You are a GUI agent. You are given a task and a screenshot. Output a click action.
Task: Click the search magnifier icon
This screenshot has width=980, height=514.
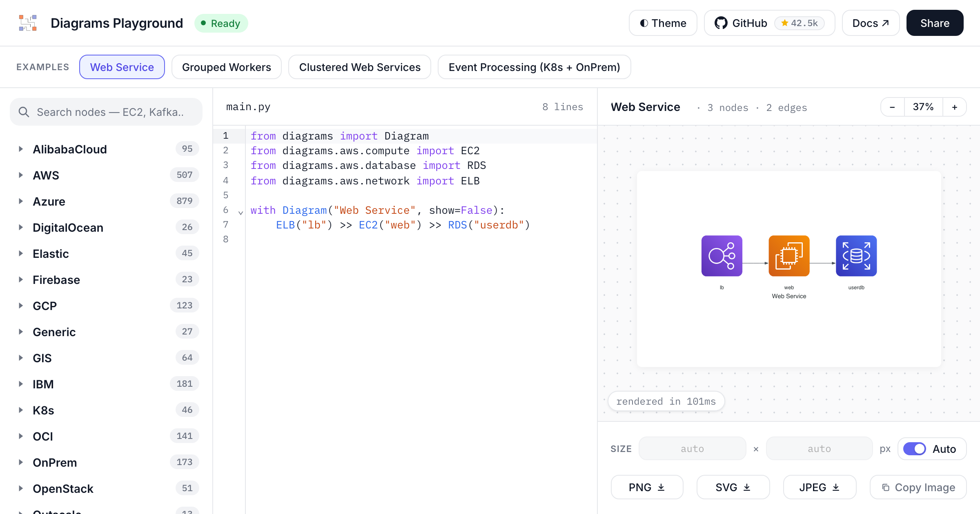click(x=24, y=112)
